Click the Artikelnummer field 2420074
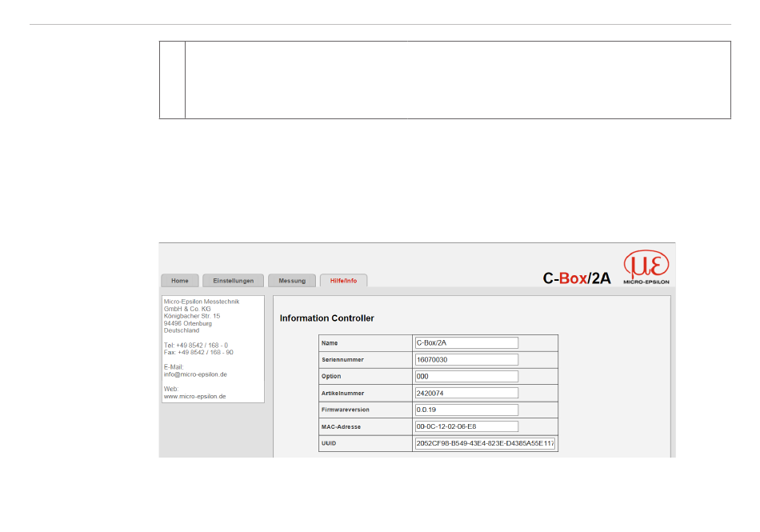 (466, 393)
